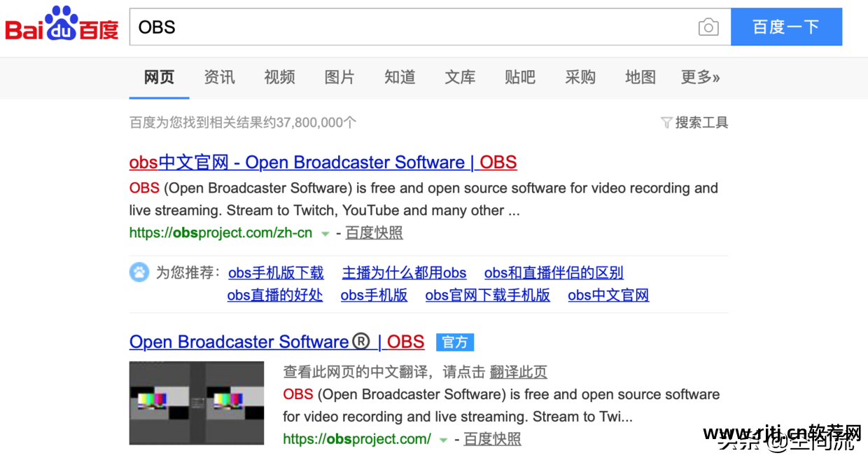
Task: Click the paw icon next to 为您推荐
Action: [x=139, y=272]
